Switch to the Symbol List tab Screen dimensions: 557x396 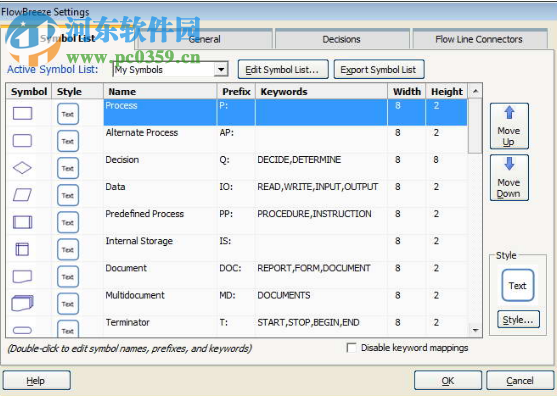pyautogui.click(x=67, y=38)
